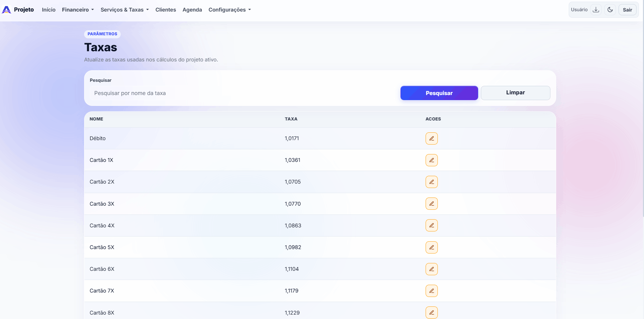The width and height of the screenshot is (644, 319).
Task: Click the NOME column header
Action: point(96,119)
